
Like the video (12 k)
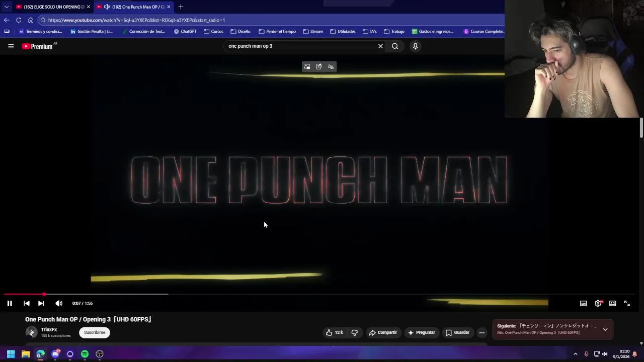coord(334,332)
